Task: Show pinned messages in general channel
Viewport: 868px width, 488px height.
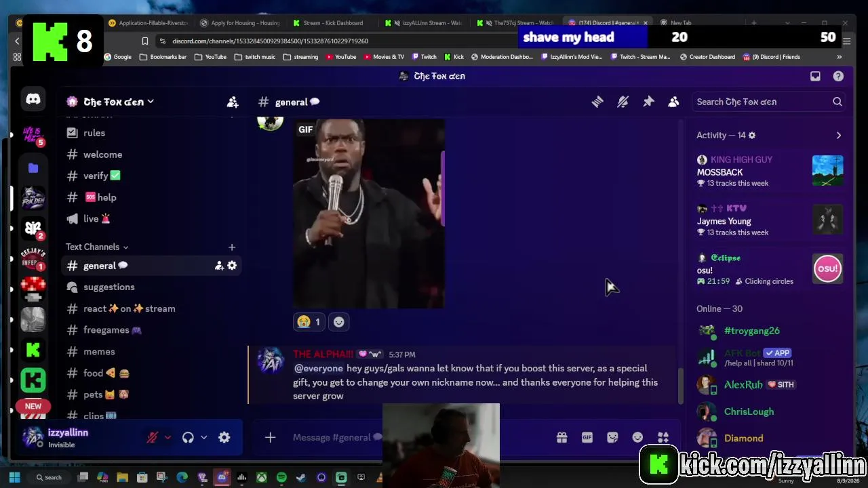Action: pyautogui.click(x=648, y=102)
